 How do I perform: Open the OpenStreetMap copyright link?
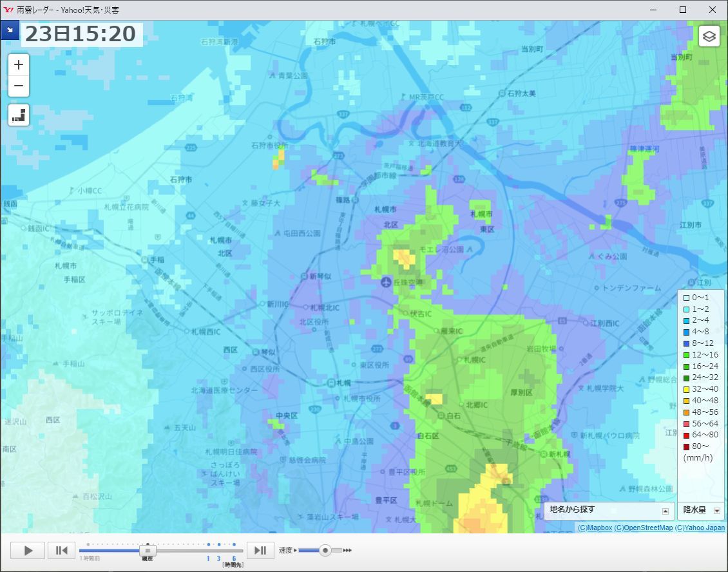[643, 528]
